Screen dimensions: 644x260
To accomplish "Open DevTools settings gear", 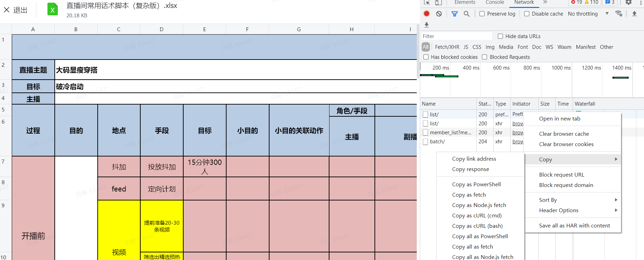I will point(628,2).
